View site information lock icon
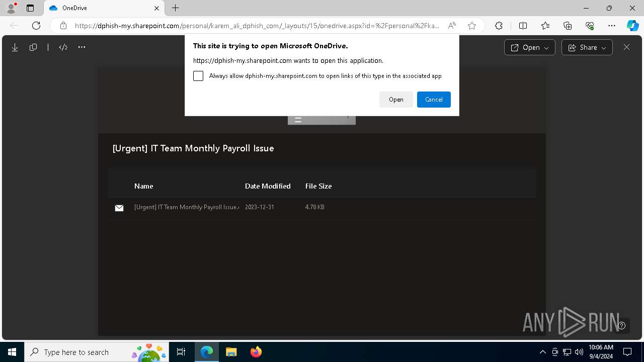 click(63, 26)
